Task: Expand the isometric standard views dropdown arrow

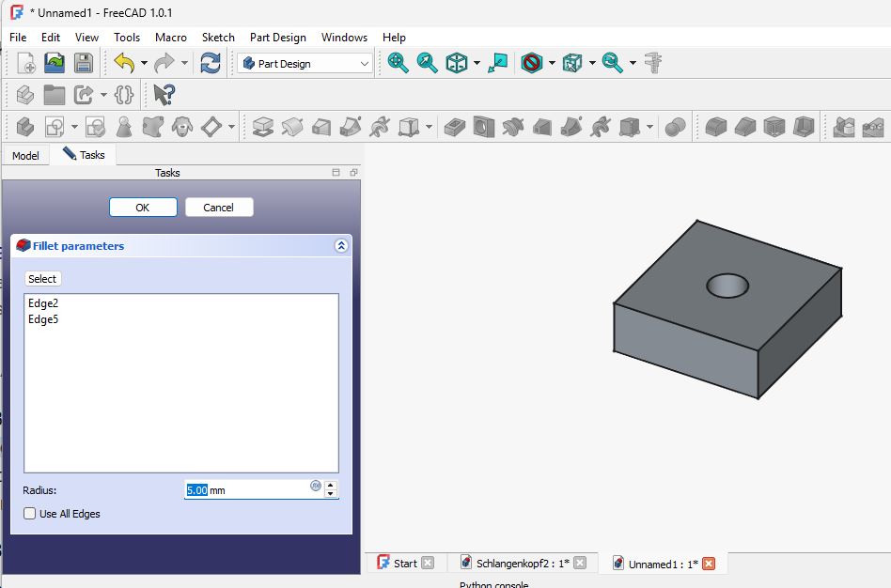Action: (477, 63)
